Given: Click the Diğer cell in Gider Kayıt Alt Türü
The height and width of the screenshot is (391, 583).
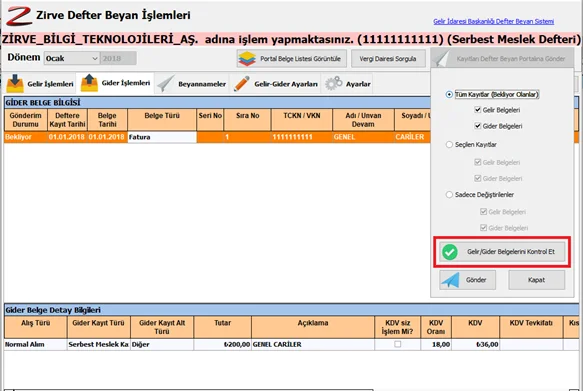Looking at the screenshot, I should click(x=162, y=345).
